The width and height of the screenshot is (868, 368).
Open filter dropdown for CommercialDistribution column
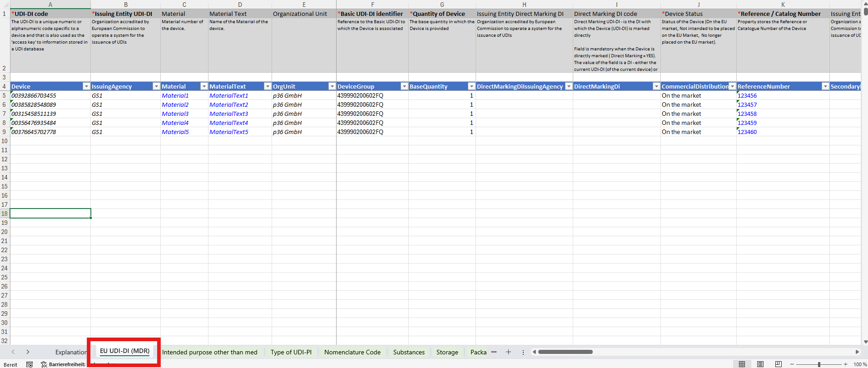pyautogui.click(x=732, y=86)
